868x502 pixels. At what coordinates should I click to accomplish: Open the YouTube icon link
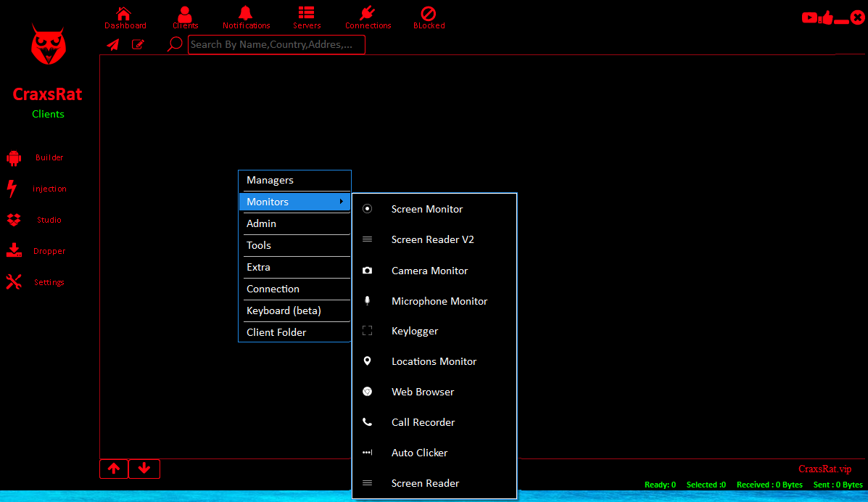point(809,17)
